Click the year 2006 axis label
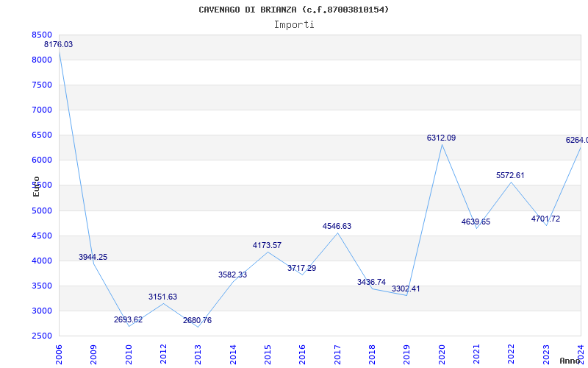Viewport: 588px width, 368px height. 59,355
